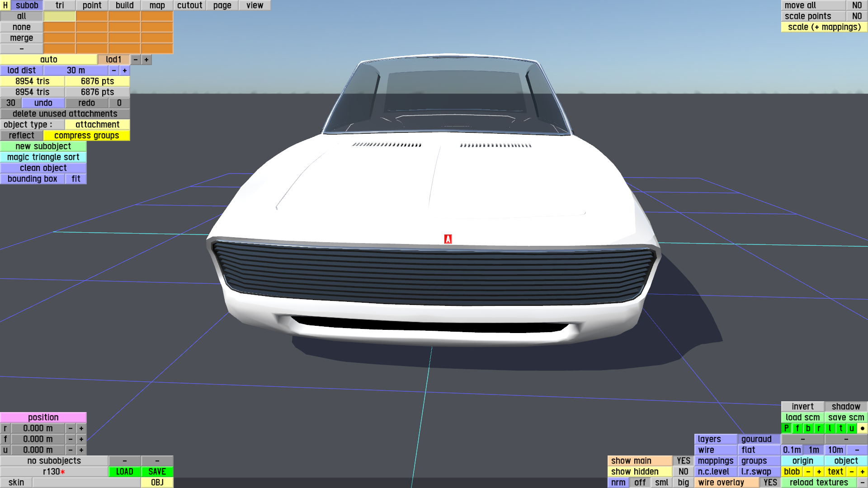
Task: Increase blob size with plus button
Action: 819,472
